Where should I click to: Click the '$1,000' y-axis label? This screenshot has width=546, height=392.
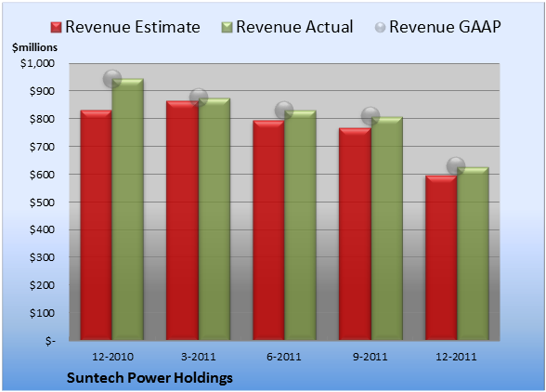click(x=37, y=63)
